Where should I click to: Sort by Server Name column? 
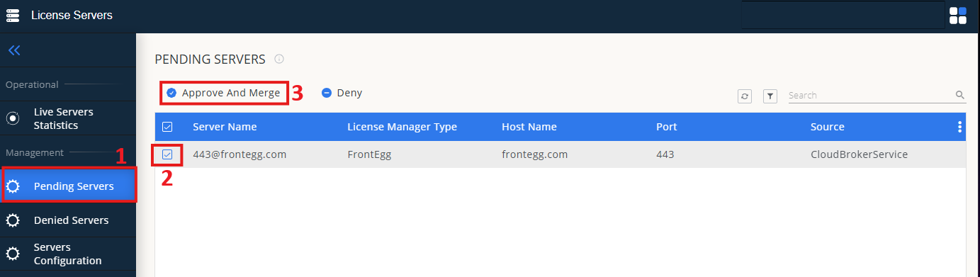click(x=225, y=127)
